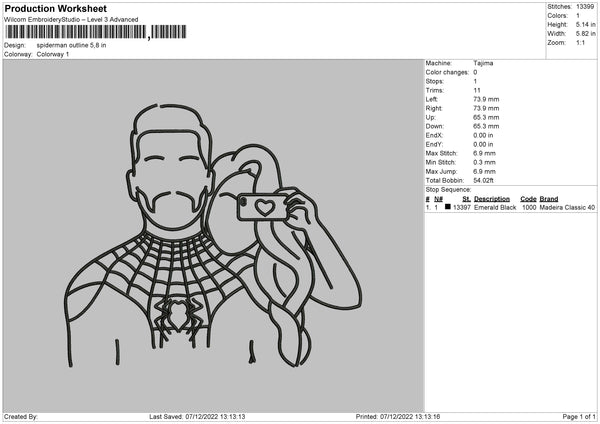The height and width of the screenshot is (424, 600).
Task: Click the Down value 65.3 mm
Action: 486,126
